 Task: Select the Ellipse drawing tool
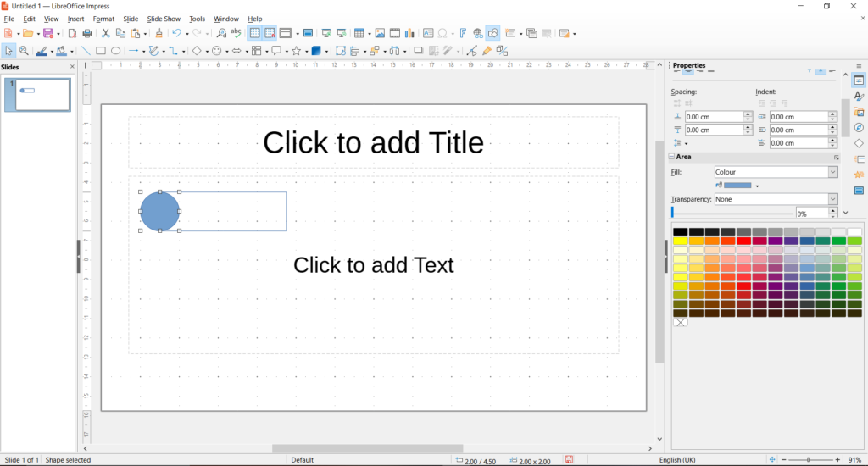(116, 51)
